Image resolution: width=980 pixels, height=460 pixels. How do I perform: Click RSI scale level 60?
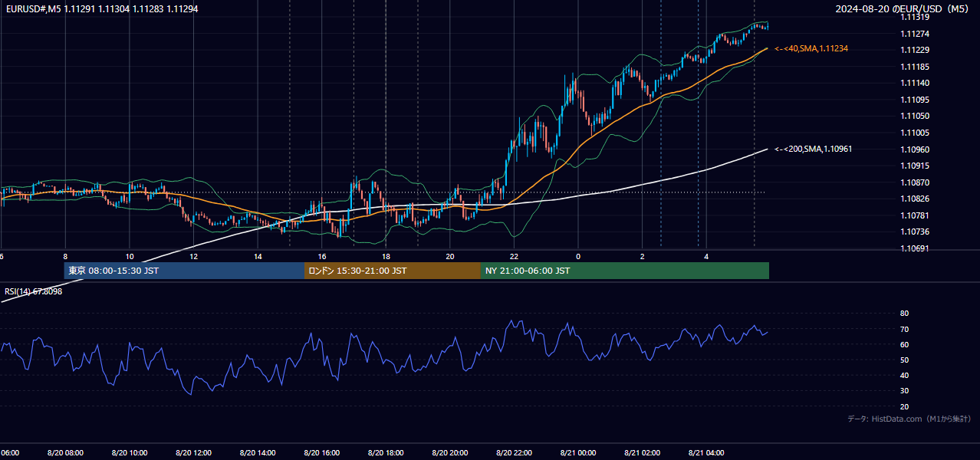coord(904,344)
